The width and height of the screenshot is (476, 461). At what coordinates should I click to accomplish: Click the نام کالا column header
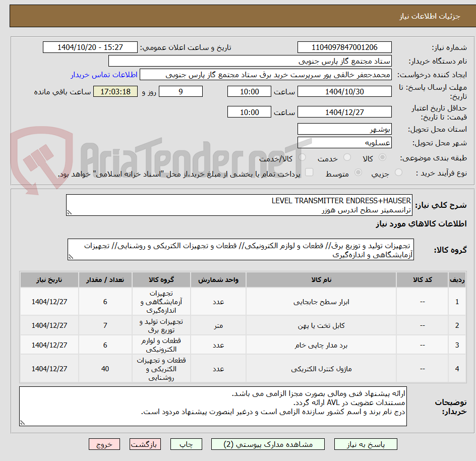click(321, 280)
